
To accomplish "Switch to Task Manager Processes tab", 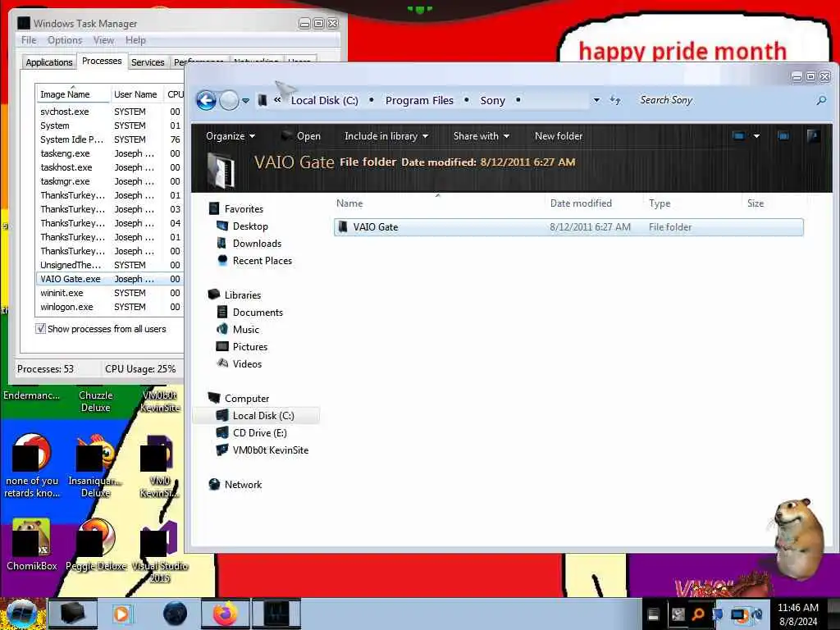I will tap(102, 61).
